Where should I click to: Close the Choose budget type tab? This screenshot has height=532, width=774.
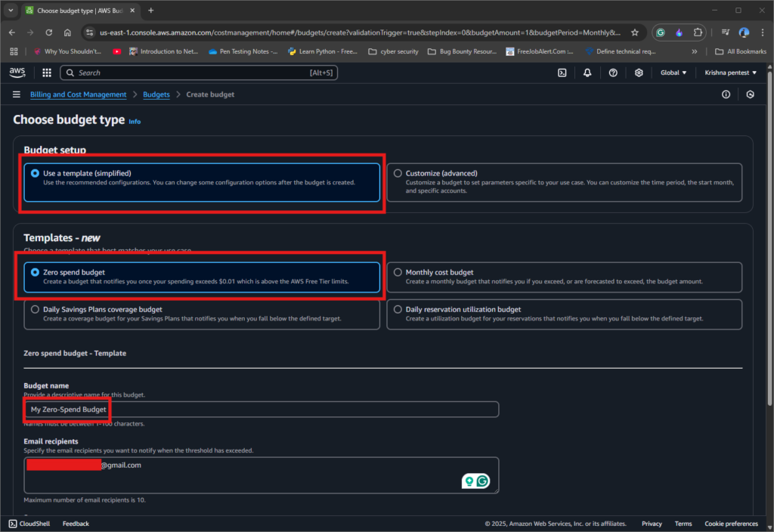click(x=132, y=11)
